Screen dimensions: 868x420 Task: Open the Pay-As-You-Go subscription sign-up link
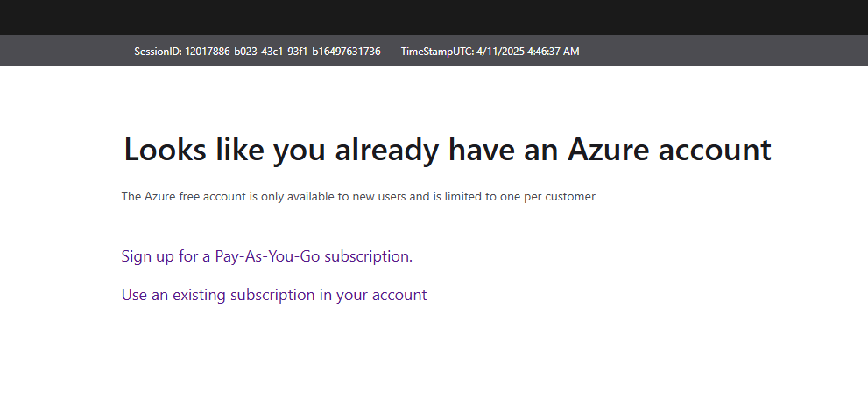tap(267, 256)
